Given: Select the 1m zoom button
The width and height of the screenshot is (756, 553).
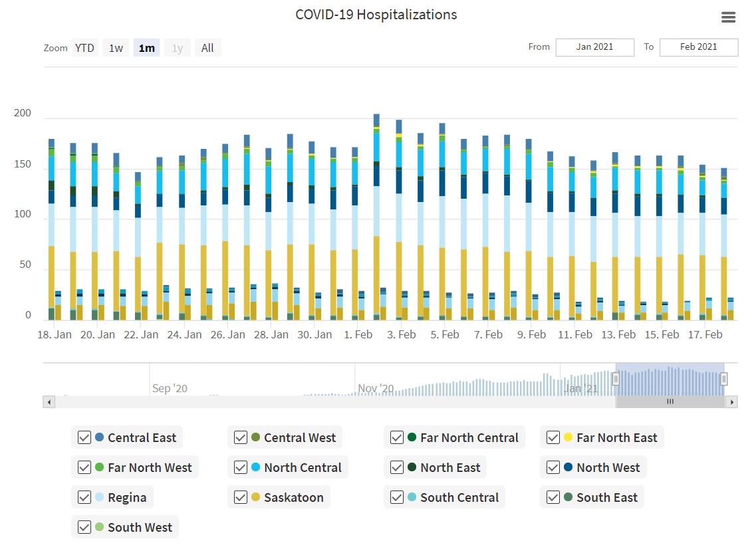Looking at the screenshot, I should point(146,48).
